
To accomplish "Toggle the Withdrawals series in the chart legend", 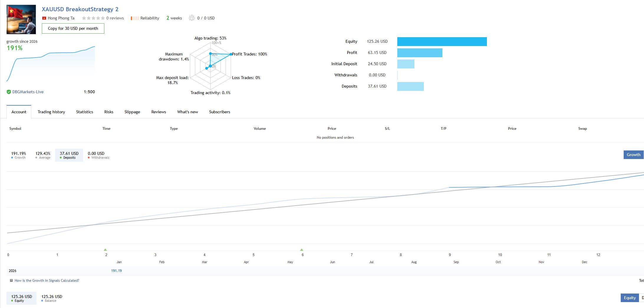I will [x=98, y=155].
